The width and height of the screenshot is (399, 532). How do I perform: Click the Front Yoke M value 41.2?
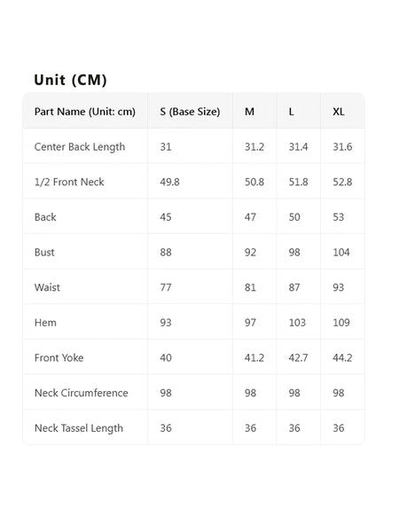point(254,357)
